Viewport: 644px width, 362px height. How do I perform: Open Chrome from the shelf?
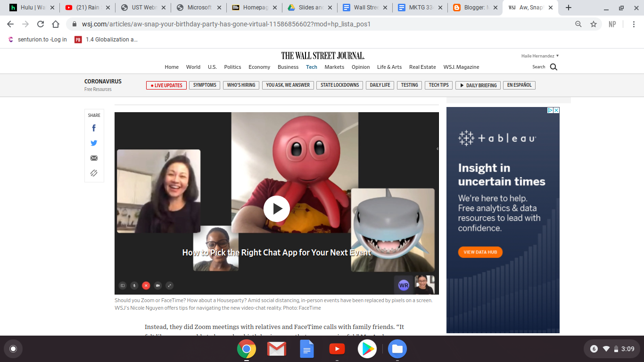click(247, 349)
